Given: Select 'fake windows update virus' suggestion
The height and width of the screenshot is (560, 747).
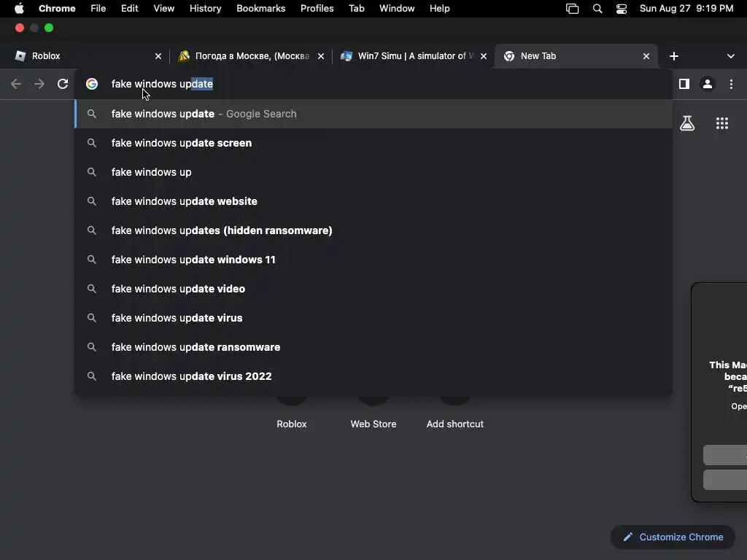Looking at the screenshot, I should [373, 318].
